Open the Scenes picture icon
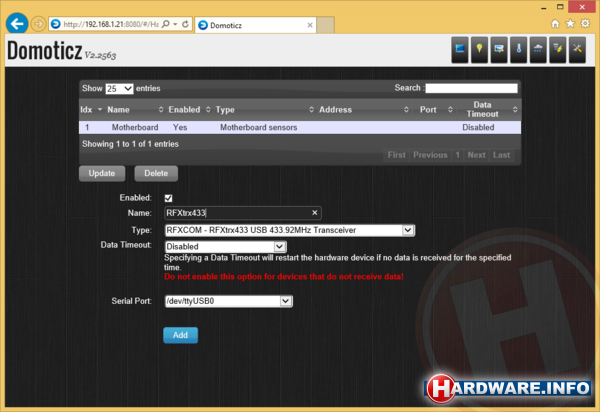600x412 pixels. [499, 50]
